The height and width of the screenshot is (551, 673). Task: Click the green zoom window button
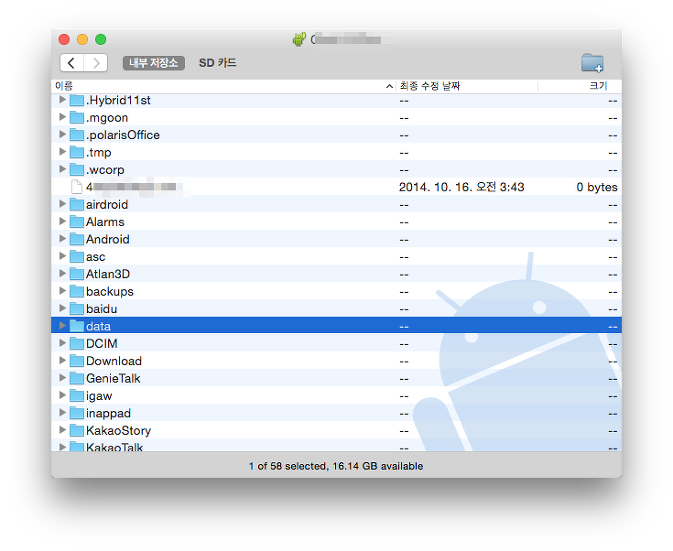click(x=100, y=39)
